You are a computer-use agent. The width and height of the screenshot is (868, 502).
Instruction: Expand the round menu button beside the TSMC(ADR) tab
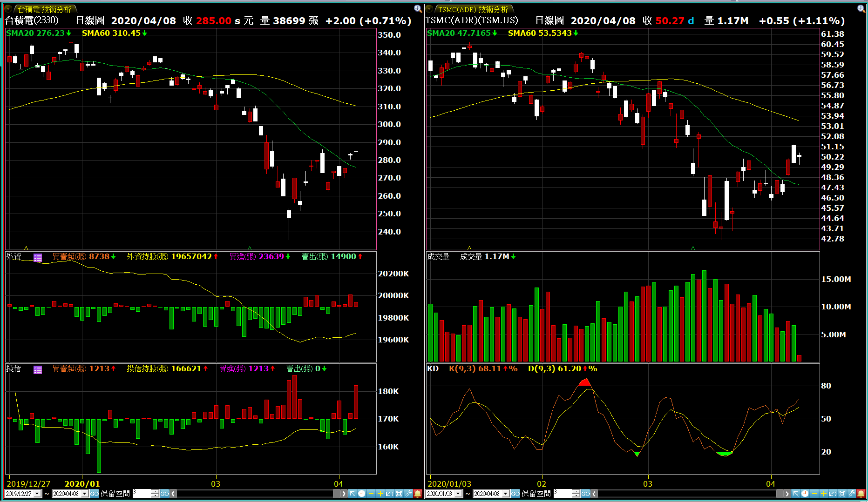(429, 9)
